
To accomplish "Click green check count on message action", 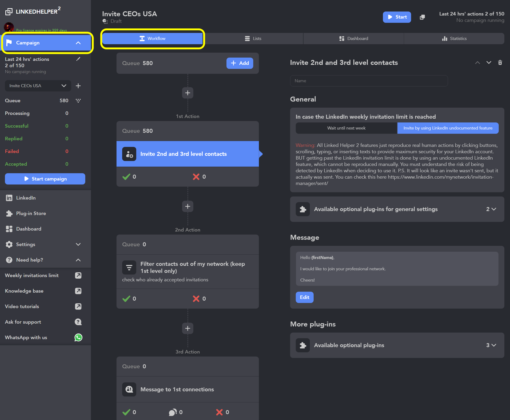I will (129, 412).
